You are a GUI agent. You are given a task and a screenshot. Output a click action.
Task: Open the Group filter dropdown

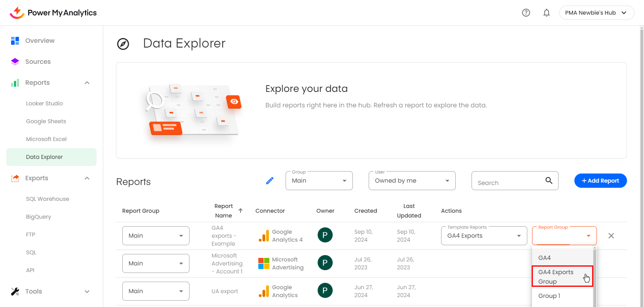tap(319, 181)
